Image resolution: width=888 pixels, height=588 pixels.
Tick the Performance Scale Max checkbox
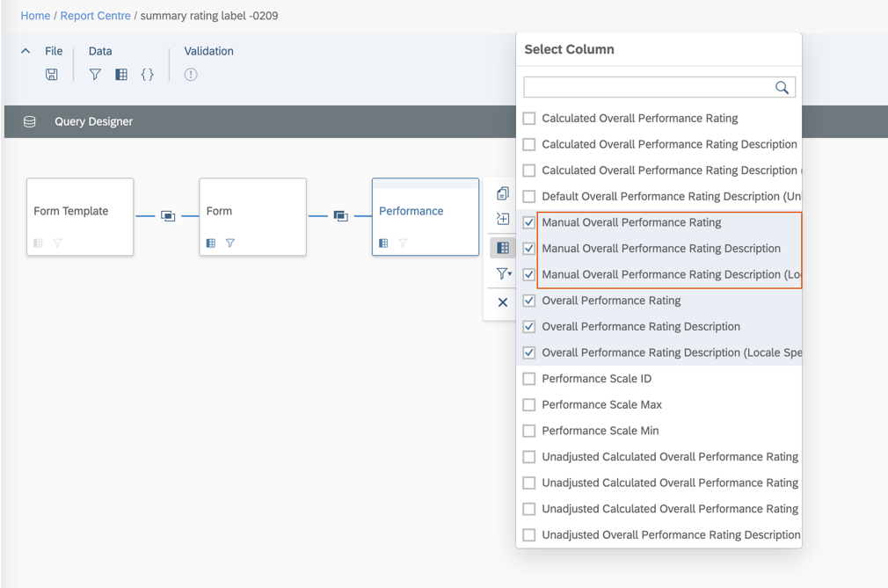point(529,405)
